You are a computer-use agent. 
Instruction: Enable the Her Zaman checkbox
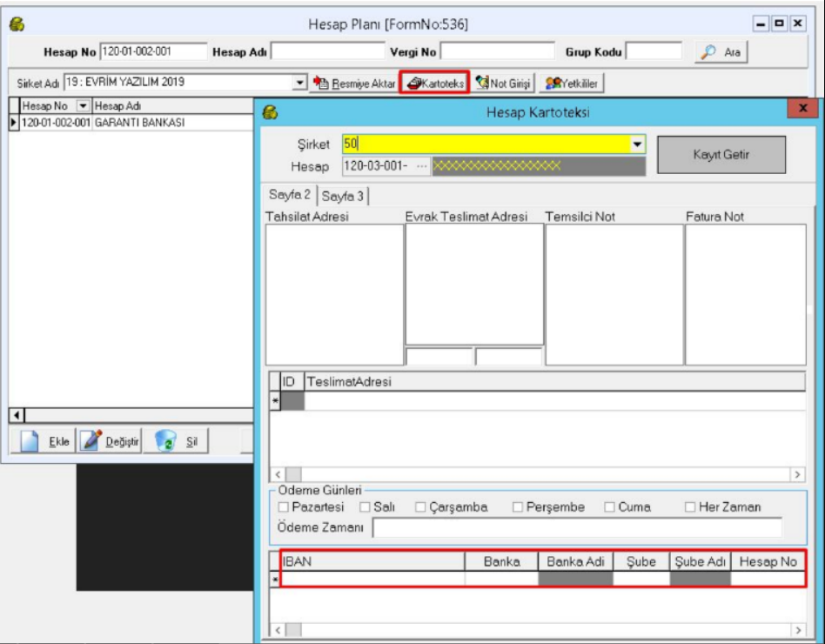(x=690, y=507)
